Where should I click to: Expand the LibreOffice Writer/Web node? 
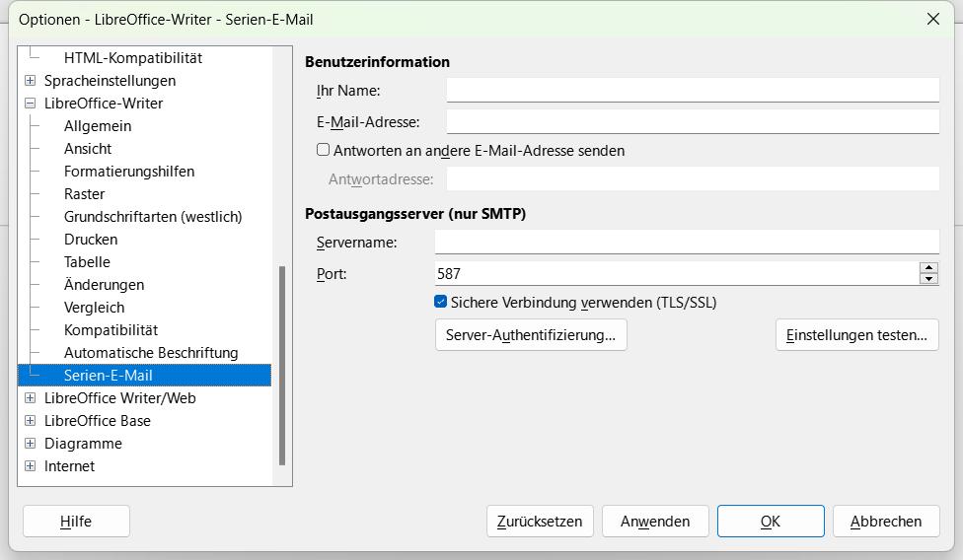30,398
